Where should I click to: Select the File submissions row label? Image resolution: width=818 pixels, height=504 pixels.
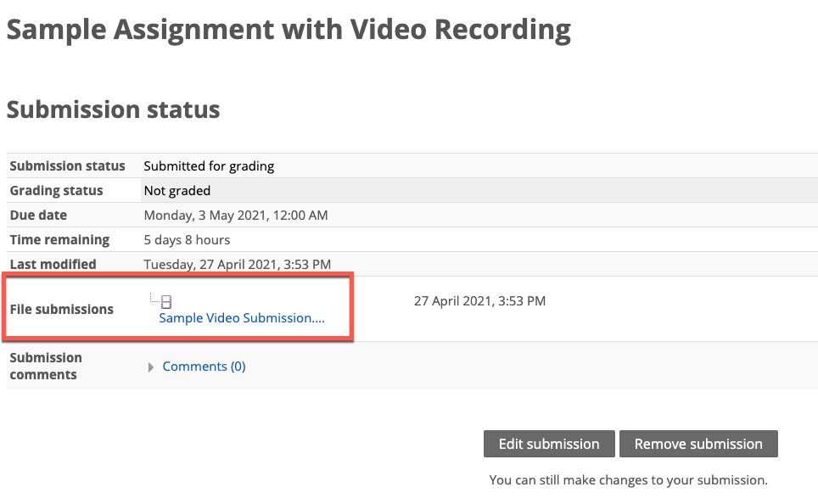pos(62,309)
